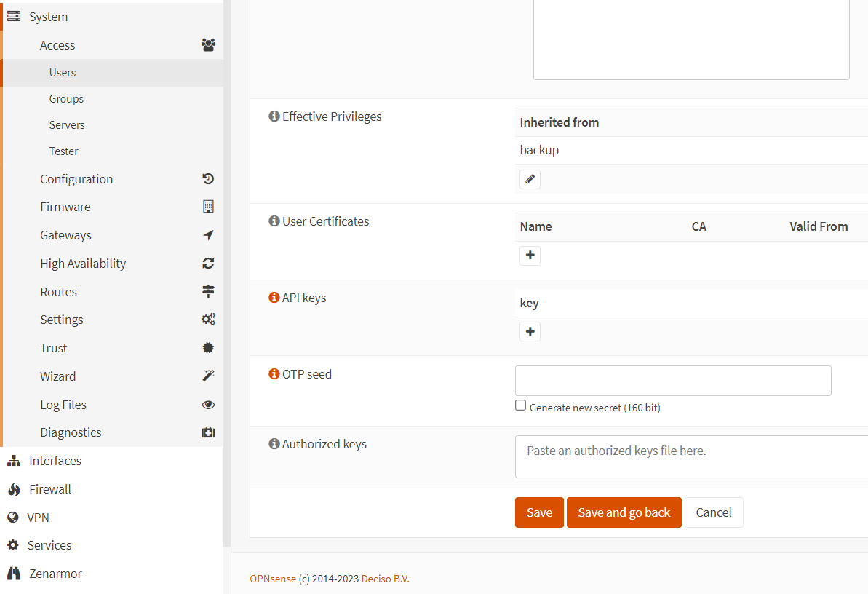Click the Routes signpost icon
Screen dimensions: 868x594
tap(208, 291)
